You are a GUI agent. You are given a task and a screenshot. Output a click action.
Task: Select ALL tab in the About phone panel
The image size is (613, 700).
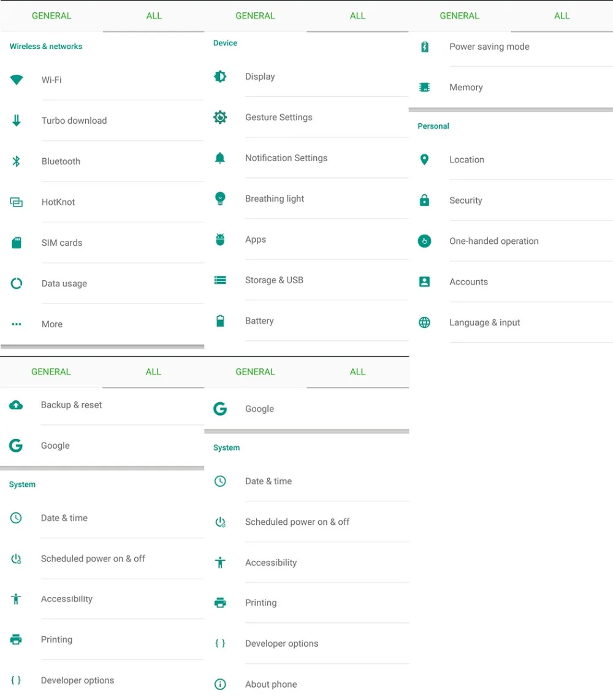(x=357, y=372)
